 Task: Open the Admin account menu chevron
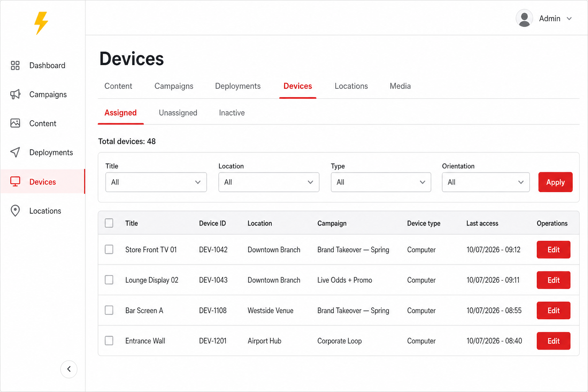tap(569, 18)
